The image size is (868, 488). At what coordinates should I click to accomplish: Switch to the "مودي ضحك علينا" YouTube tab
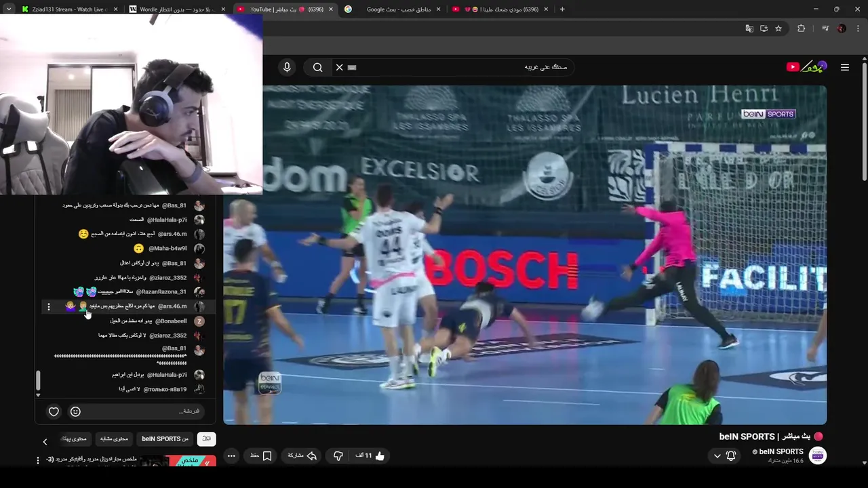pyautogui.click(x=499, y=9)
